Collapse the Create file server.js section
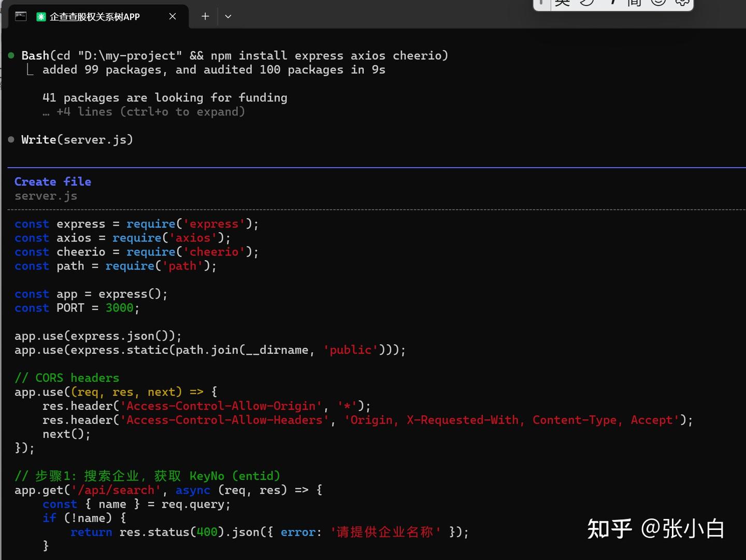 click(x=53, y=181)
